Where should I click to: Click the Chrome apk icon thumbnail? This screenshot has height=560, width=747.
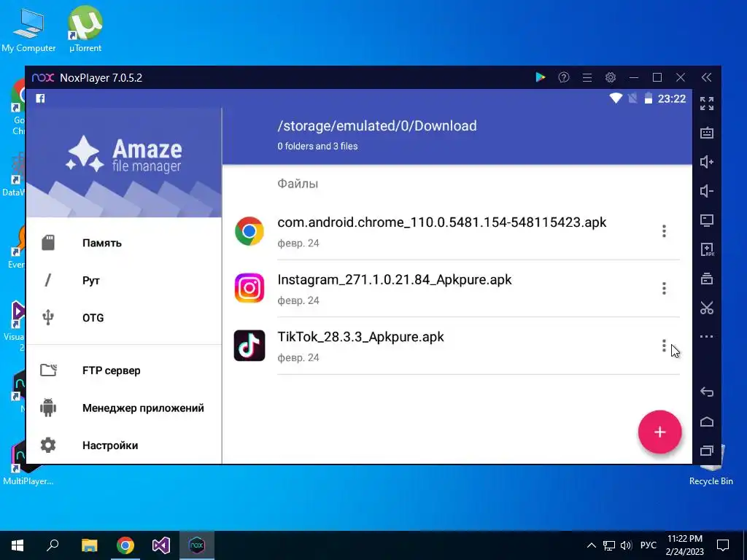tap(249, 231)
